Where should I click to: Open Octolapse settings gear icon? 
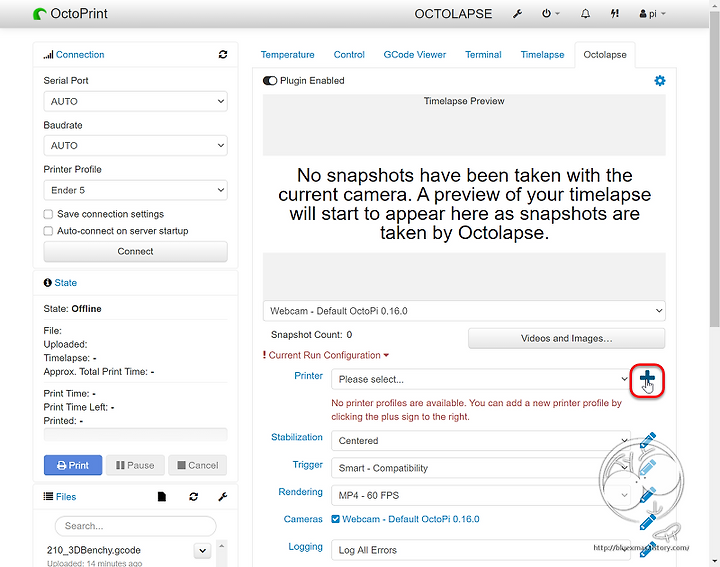[x=659, y=81]
